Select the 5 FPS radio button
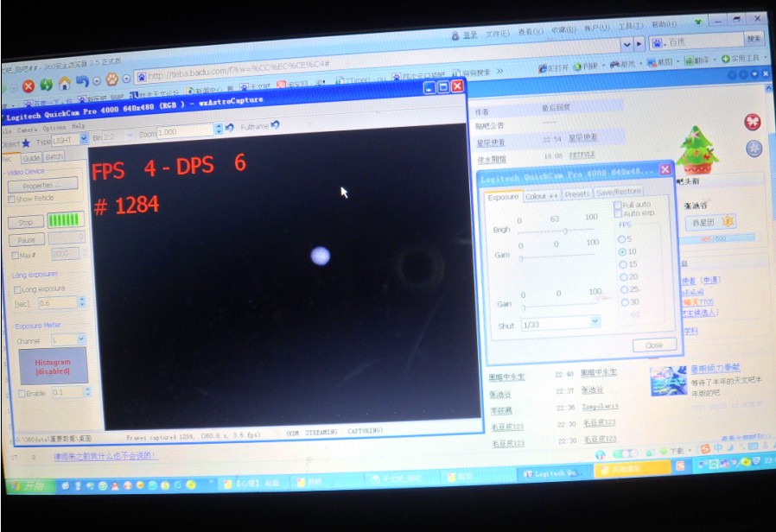776x532 pixels. (621, 239)
